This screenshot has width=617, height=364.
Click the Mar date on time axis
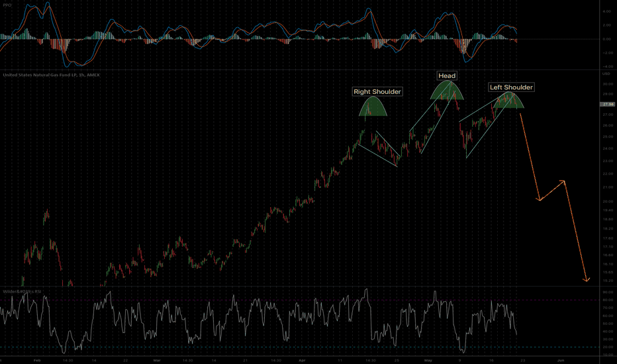[x=157, y=360]
